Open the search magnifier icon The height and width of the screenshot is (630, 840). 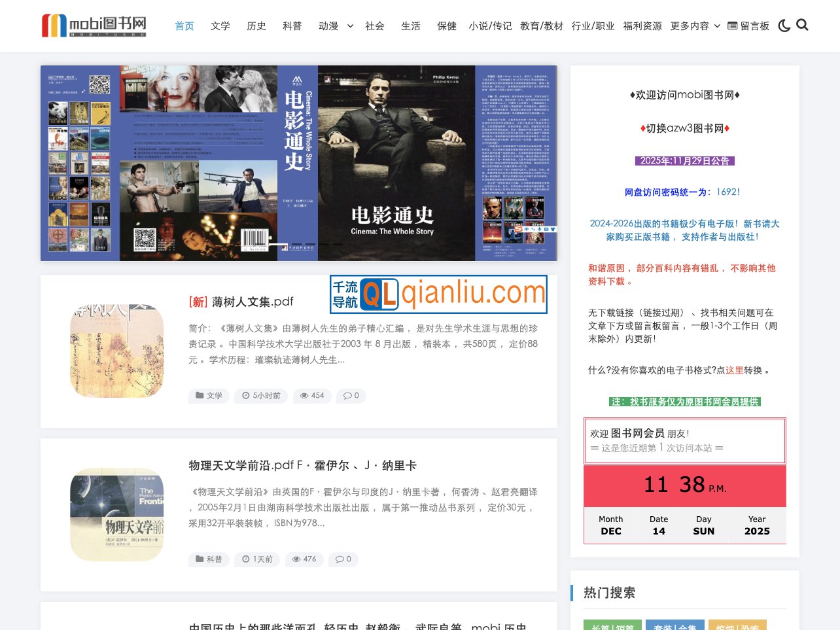tap(802, 26)
